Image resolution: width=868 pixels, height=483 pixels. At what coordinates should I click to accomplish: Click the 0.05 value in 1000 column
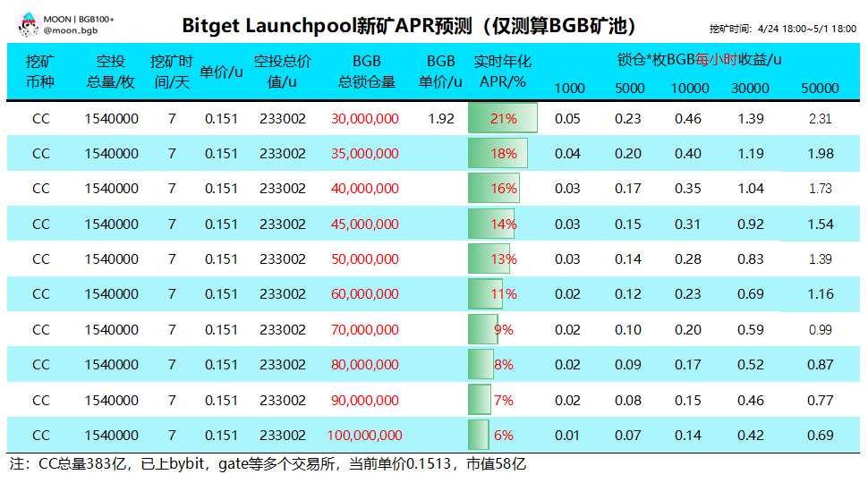[x=567, y=119]
